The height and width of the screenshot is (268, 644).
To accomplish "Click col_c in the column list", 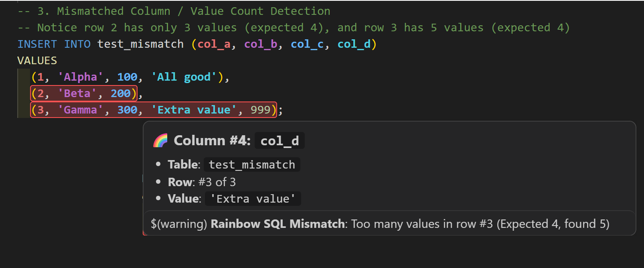I will point(307,44).
